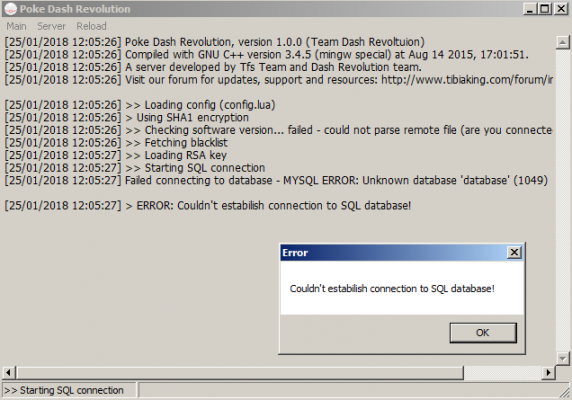Maximize the Poke Dash Revolution window

click(545, 9)
